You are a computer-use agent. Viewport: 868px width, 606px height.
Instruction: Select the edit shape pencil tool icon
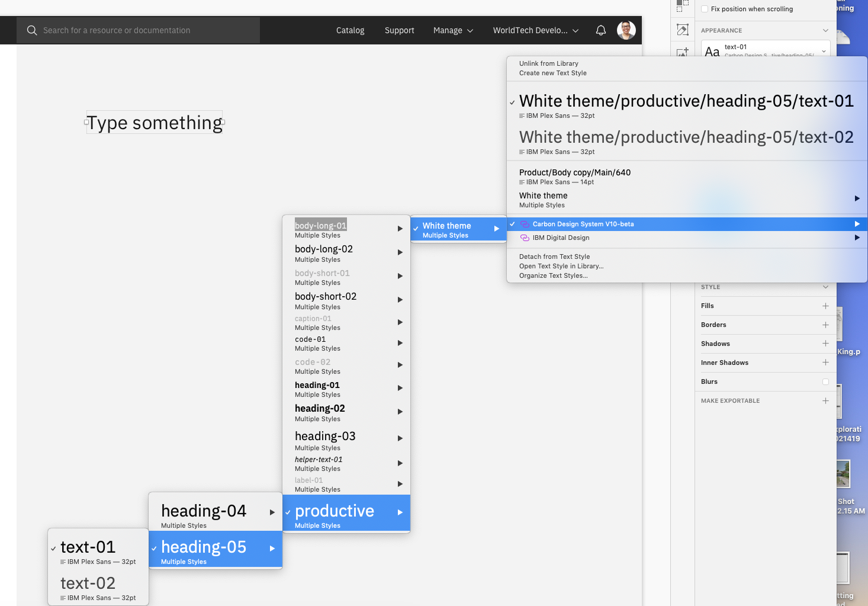click(683, 29)
